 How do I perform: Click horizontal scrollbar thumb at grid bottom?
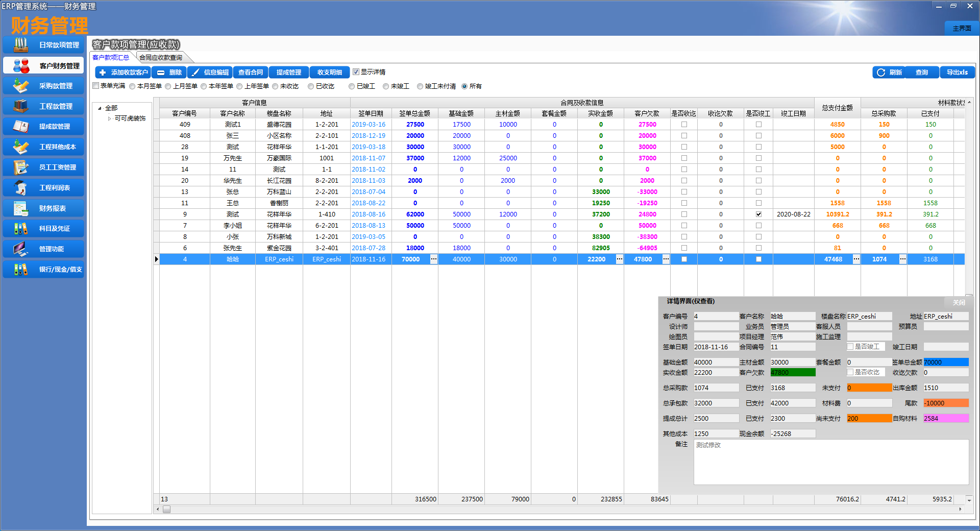click(x=166, y=509)
